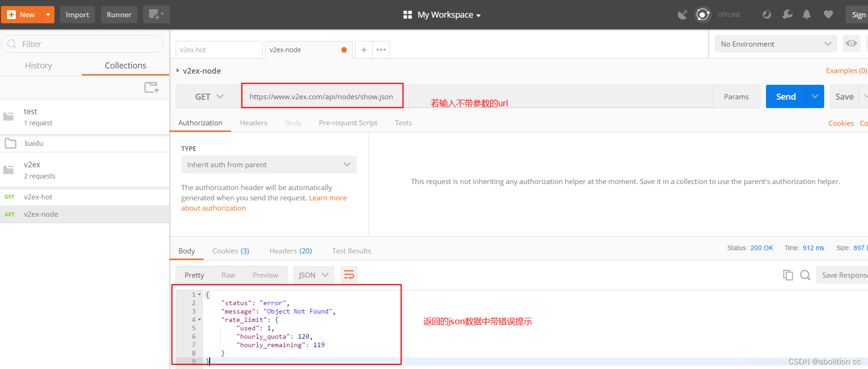This screenshot has width=868, height=369.
Task: Select the Tests request tab
Action: 403,123
